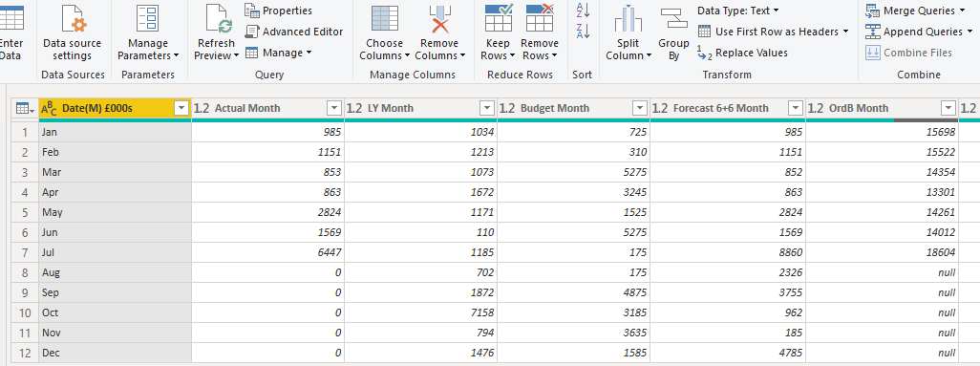Click Combine Files
The width and height of the screenshot is (980, 366).
909,53
